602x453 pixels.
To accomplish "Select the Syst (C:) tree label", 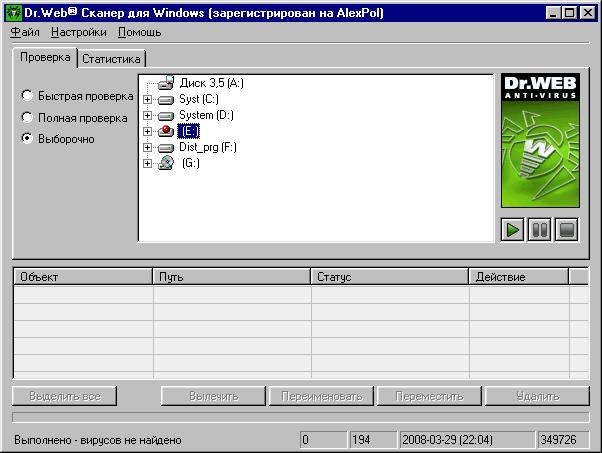I will pos(199,99).
